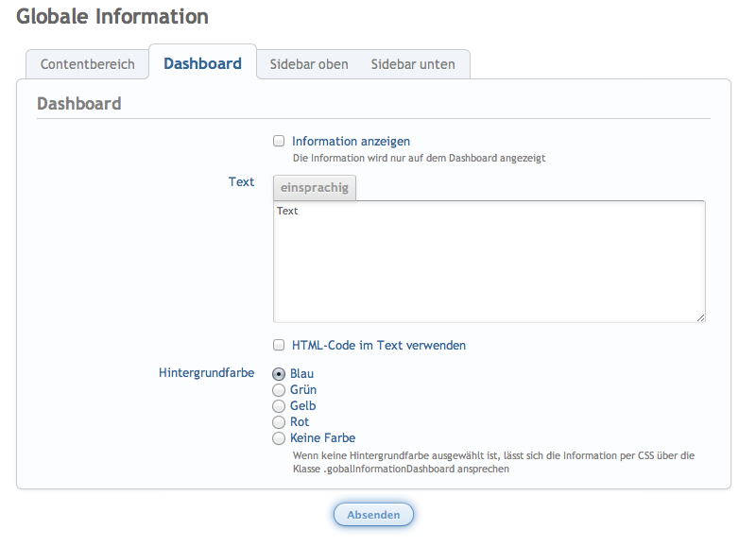This screenshot has width=756, height=547.
Task: Tick the HTML-Code im Text verwenden checkbox
Action: (x=279, y=345)
